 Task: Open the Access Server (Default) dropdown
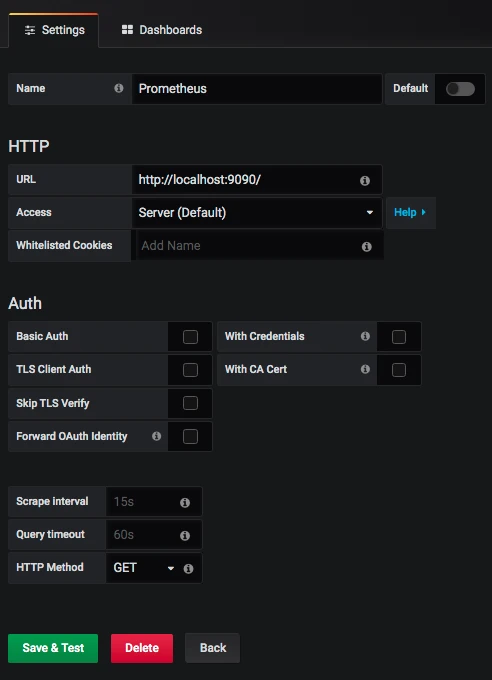257,212
